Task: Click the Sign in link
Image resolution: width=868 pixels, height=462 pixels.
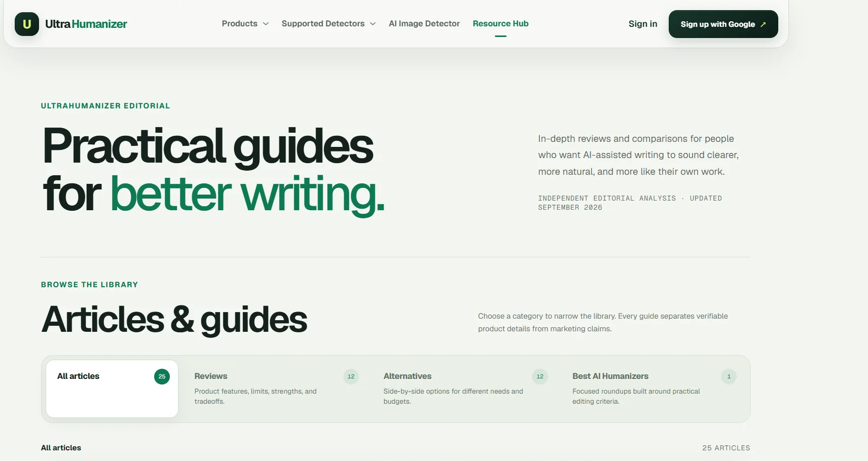Action: pos(643,24)
